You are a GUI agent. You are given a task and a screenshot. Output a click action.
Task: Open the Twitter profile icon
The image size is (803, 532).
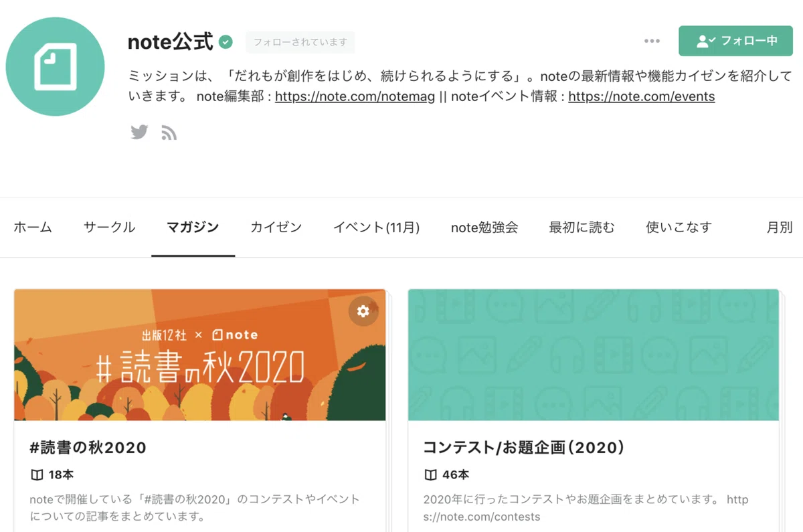click(x=139, y=132)
